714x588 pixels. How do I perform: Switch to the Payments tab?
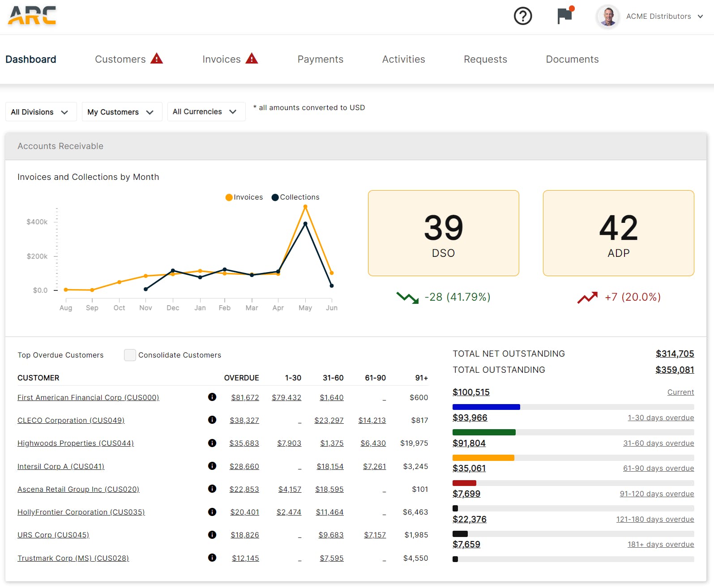click(x=320, y=60)
